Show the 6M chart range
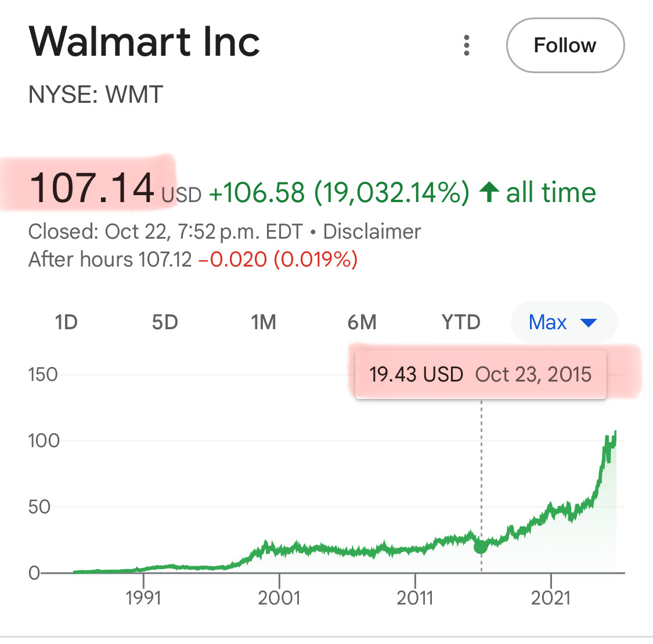 (362, 322)
